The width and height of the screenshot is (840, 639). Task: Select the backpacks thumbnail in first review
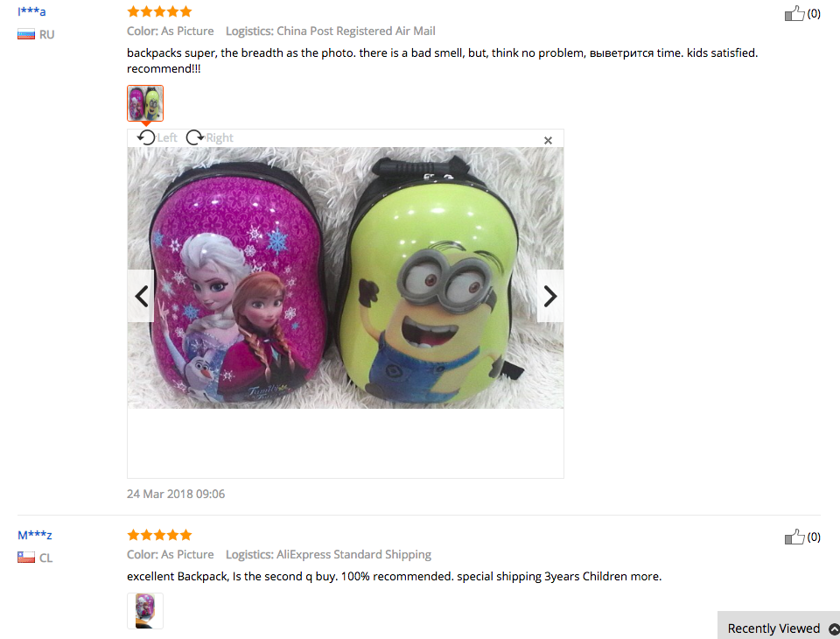pyautogui.click(x=145, y=103)
